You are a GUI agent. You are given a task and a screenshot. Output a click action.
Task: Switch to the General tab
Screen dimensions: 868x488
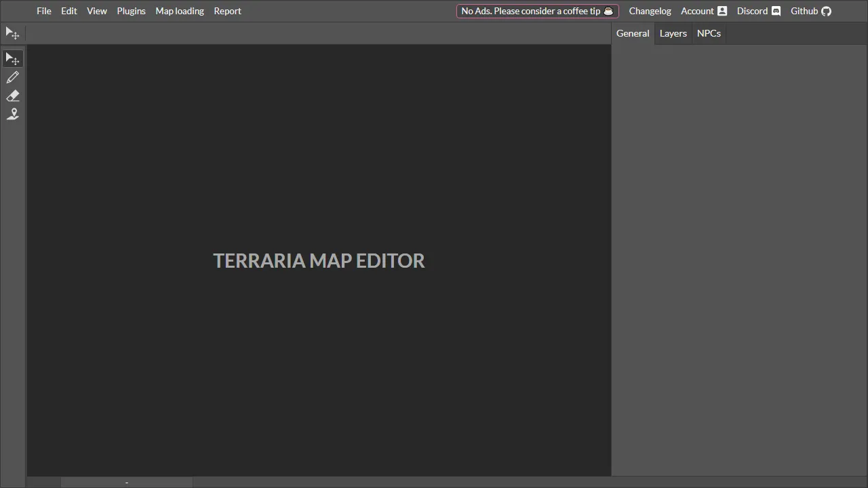[x=632, y=33]
